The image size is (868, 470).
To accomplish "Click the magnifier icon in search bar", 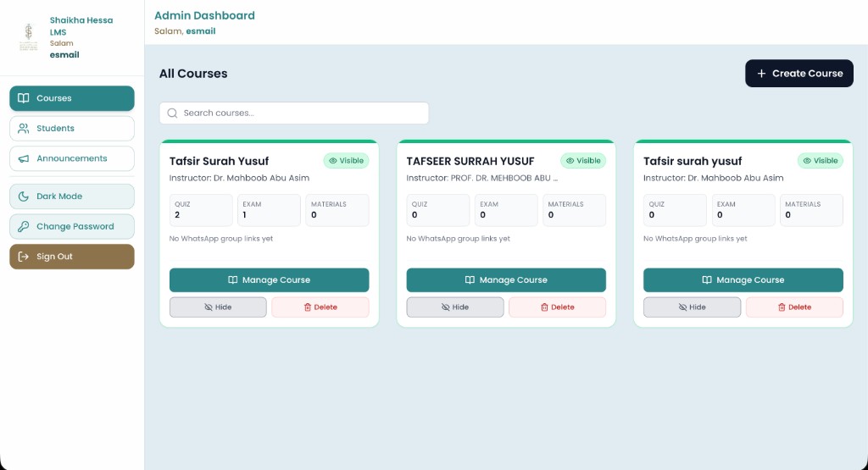I will click(x=172, y=113).
